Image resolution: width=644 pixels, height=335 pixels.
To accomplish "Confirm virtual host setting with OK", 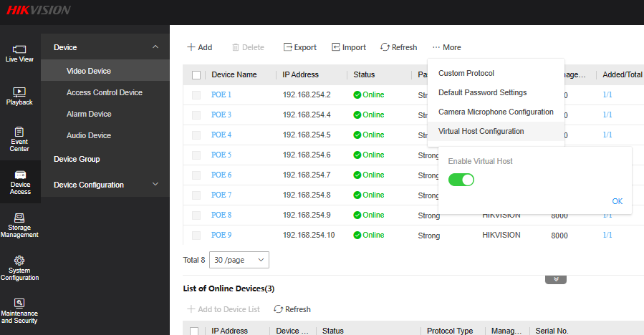I will (x=617, y=201).
